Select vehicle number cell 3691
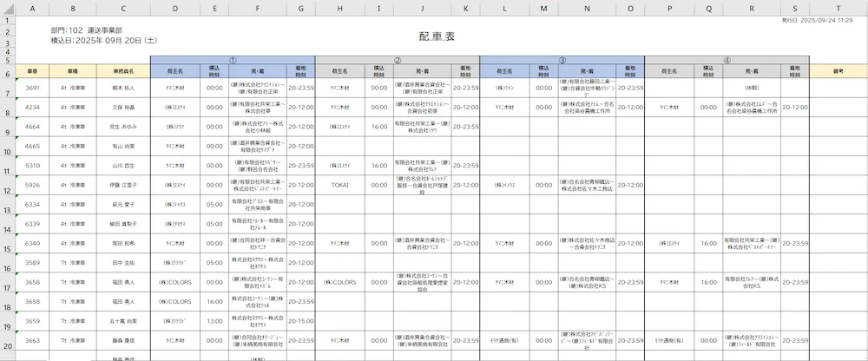 tap(32, 88)
